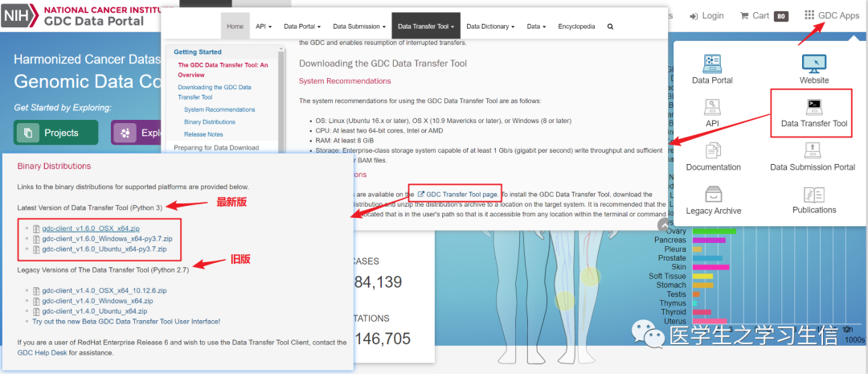This screenshot has width=868, height=374.
Task: Click the Stomach bar in the chart
Action: click(x=703, y=286)
